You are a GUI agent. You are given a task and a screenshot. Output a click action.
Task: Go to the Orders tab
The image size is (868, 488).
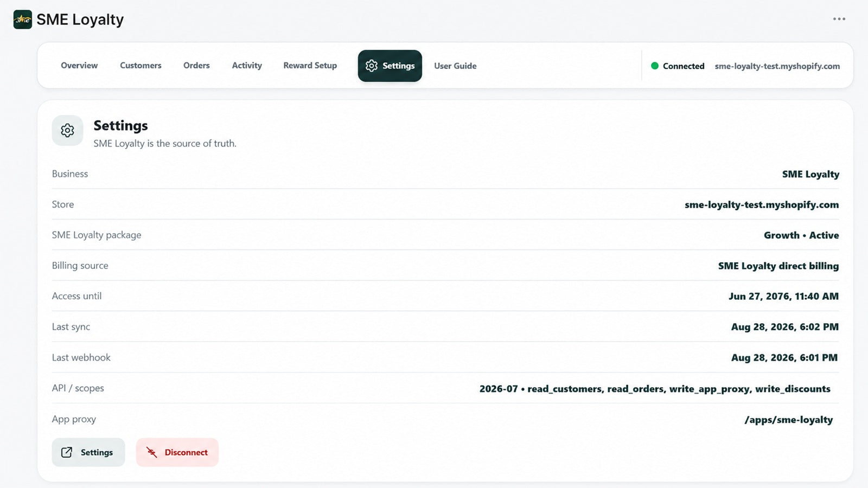[x=196, y=66]
